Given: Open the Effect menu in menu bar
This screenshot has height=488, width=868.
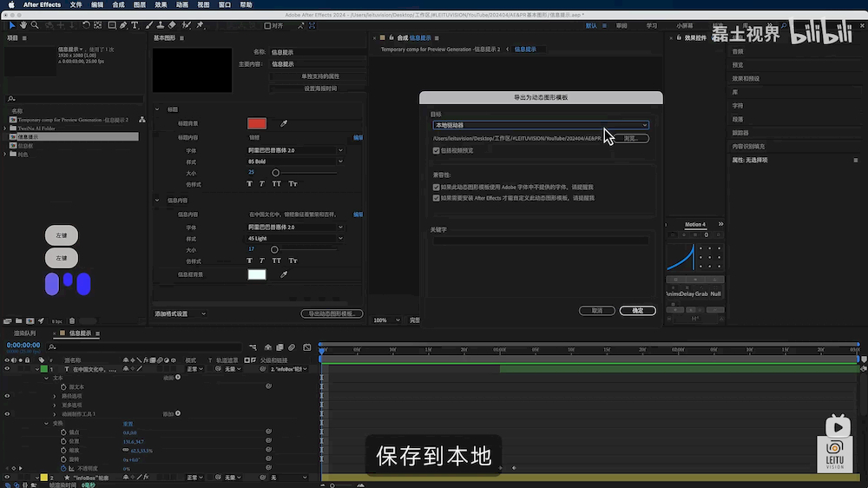Looking at the screenshot, I should click(x=161, y=4).
